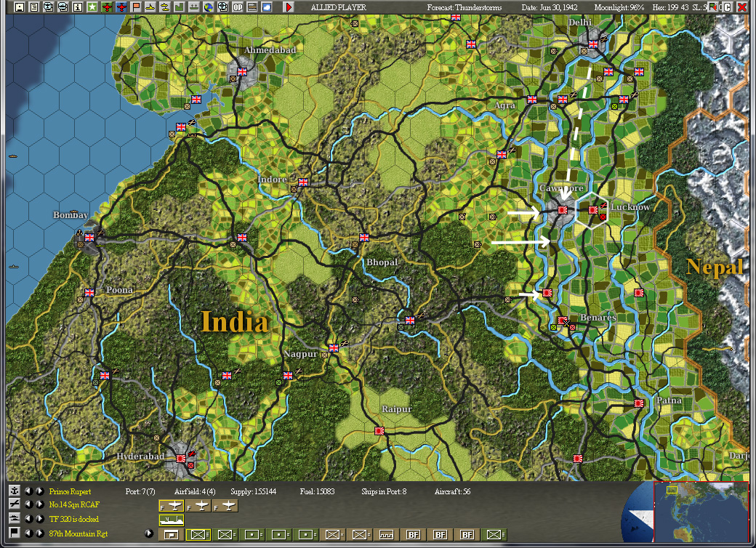Open the white star on green icon
The image size is (756, 548).
coord(92,7)
